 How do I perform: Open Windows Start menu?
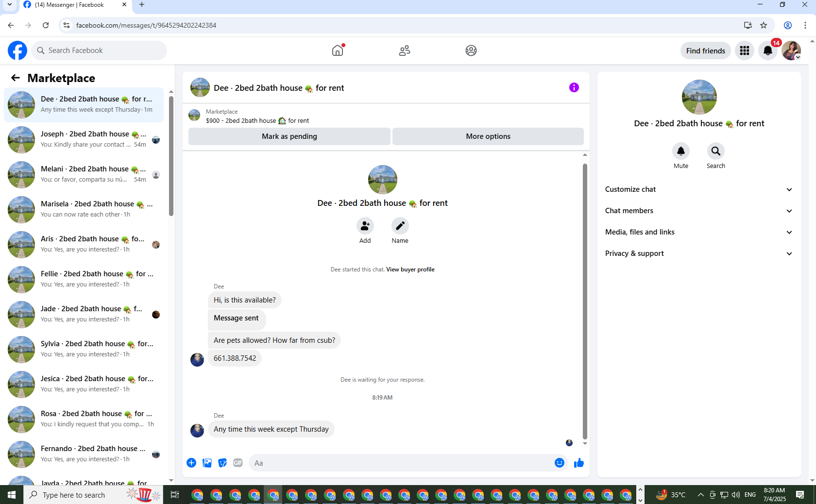click(x=12, y=495)
